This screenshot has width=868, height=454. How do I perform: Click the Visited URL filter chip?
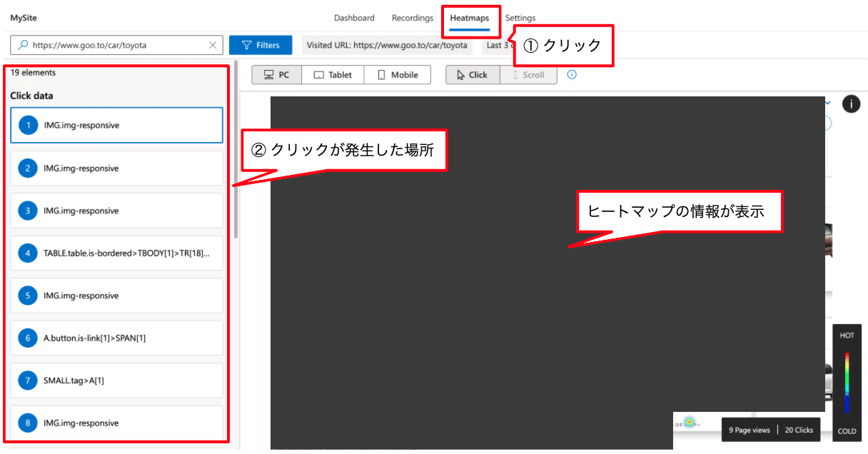tap(387, 45)
